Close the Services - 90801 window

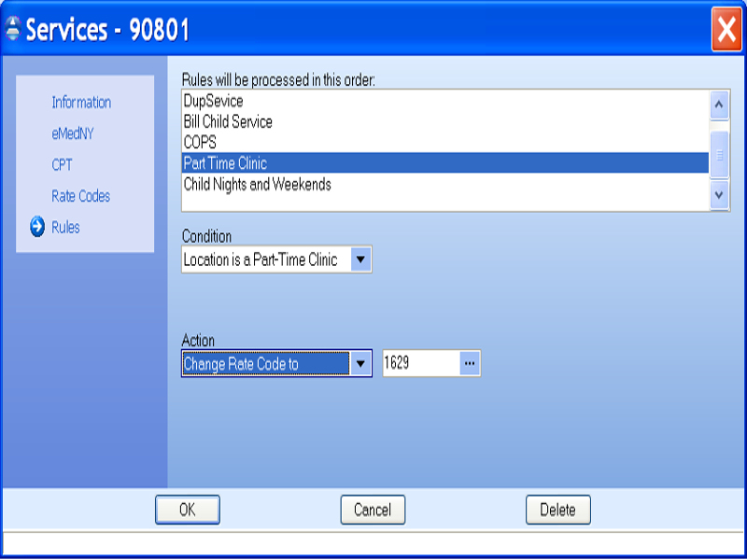726,29
